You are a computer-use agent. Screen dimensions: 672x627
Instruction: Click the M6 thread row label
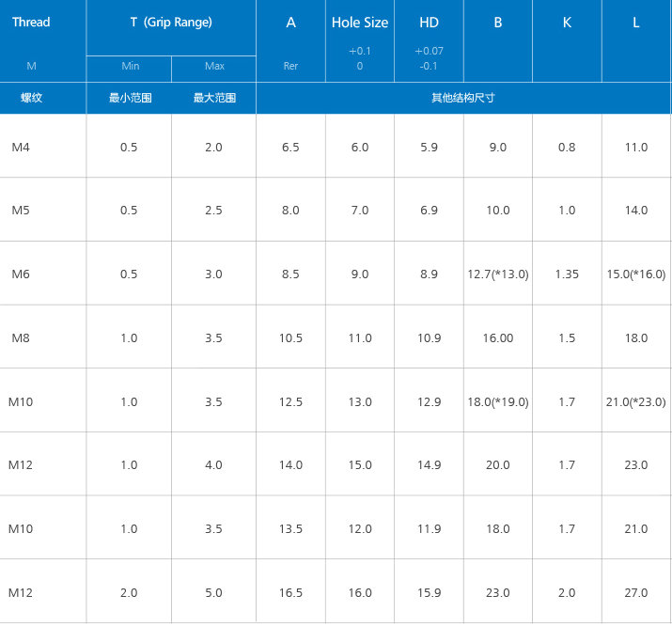click(21, 274)
